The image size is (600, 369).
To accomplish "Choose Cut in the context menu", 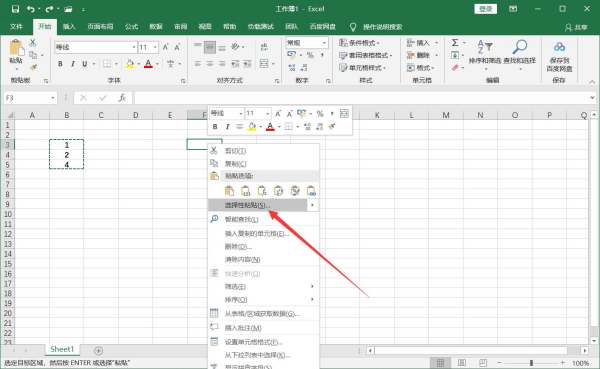I will click(x=264, y=151).
